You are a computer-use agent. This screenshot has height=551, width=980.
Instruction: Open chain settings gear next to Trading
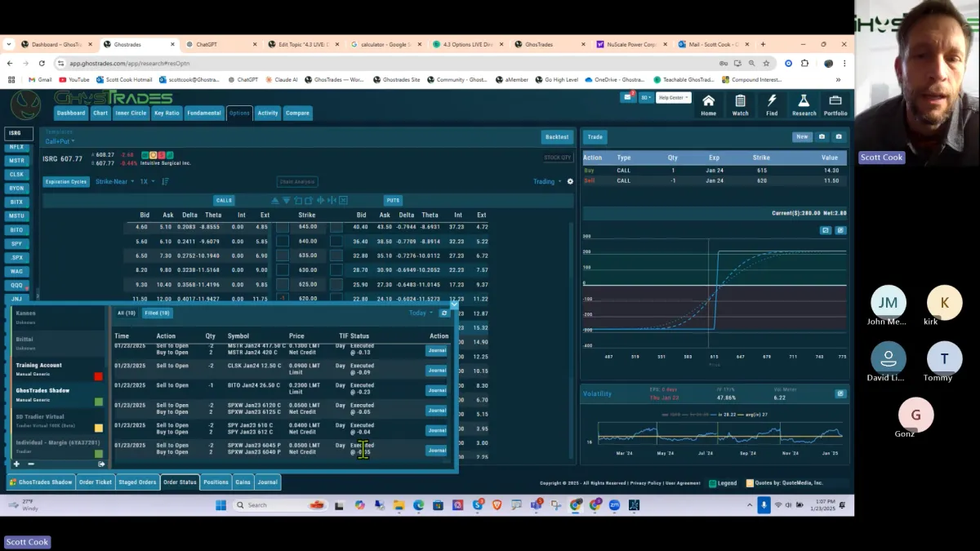click(x=570, y=182)
